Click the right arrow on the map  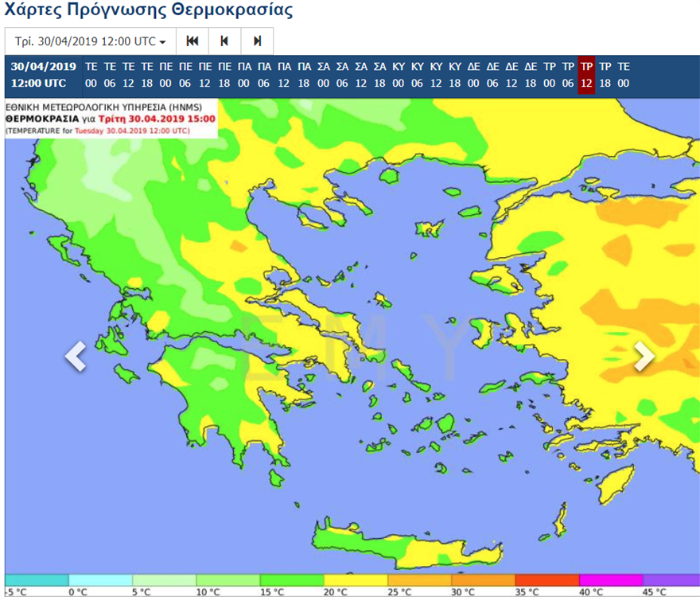[x=644, y=357]
